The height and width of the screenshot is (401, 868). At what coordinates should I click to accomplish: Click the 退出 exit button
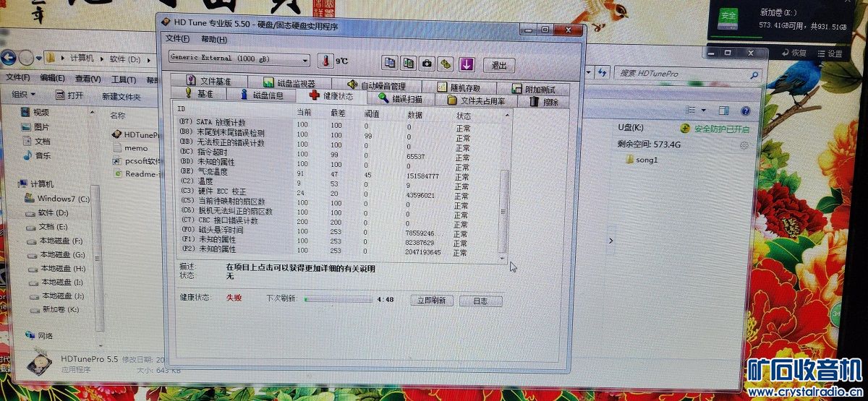499,65
